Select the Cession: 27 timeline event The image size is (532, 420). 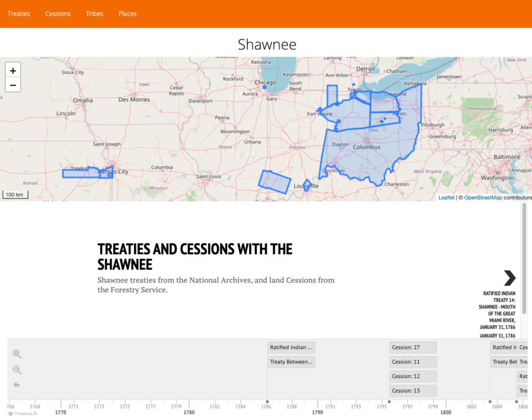click(x=413, y=347)
